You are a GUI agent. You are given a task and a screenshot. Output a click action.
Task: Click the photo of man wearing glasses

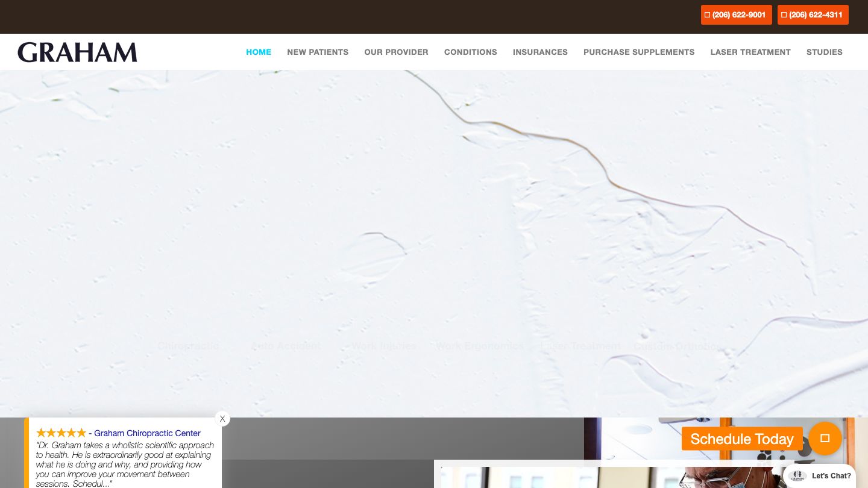click(x=615, y=477)
